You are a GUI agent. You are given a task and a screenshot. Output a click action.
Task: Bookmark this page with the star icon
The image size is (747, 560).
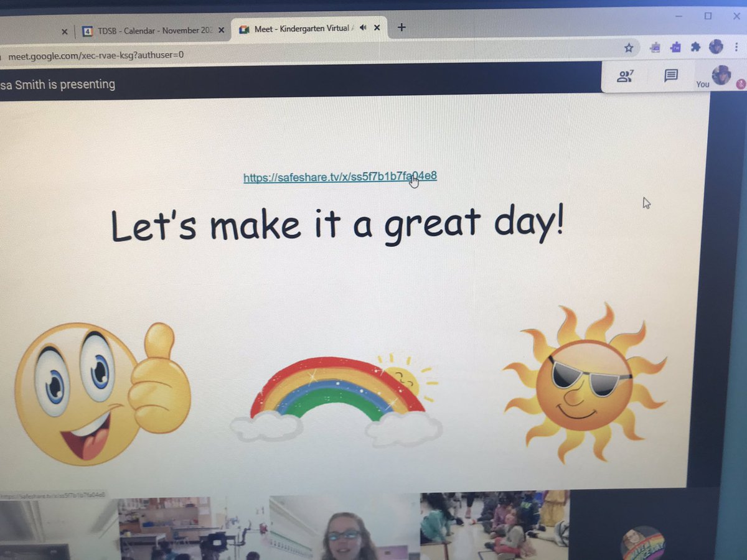(629, 47)
